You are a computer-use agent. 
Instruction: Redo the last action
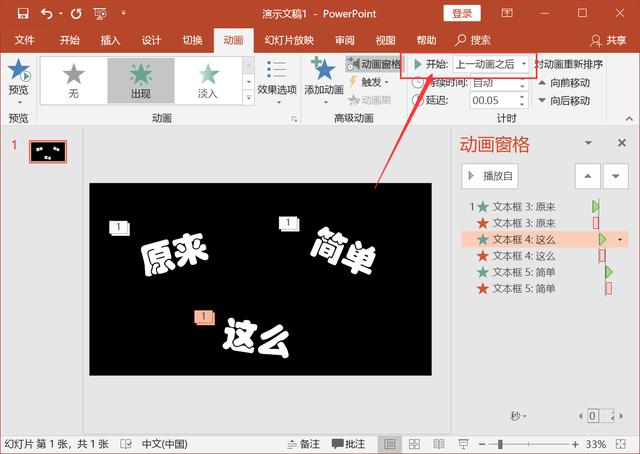76,14
